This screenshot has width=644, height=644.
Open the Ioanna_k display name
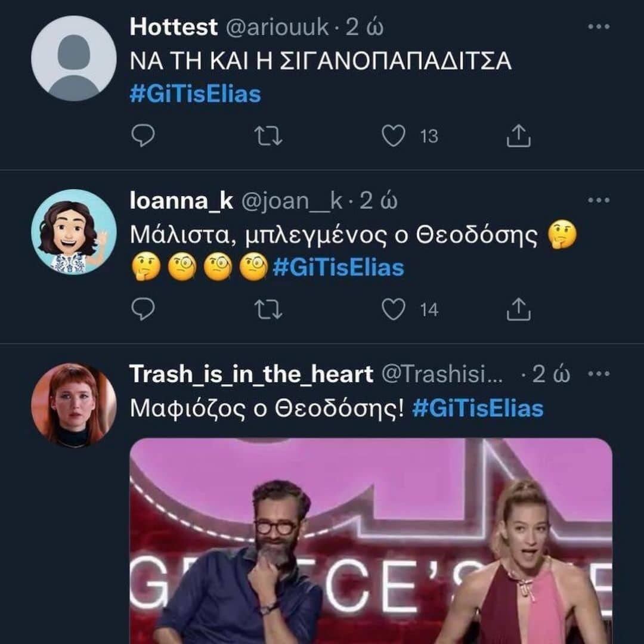point(181,201)
